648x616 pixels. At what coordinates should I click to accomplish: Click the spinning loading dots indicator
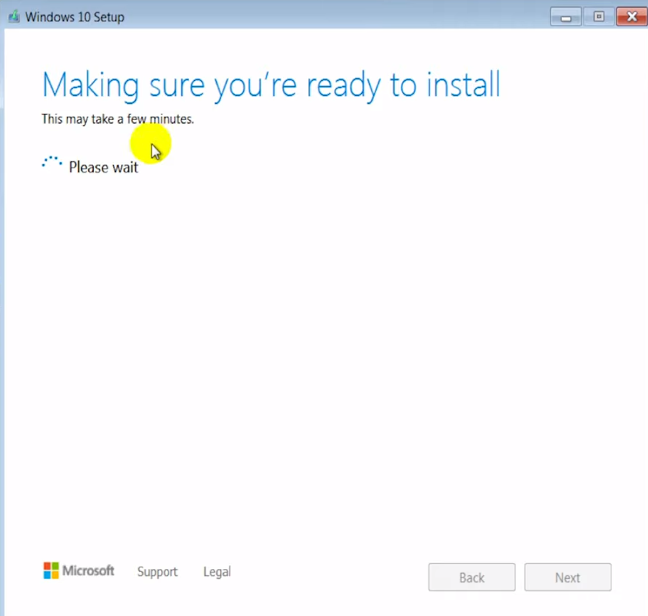[52, 163]
